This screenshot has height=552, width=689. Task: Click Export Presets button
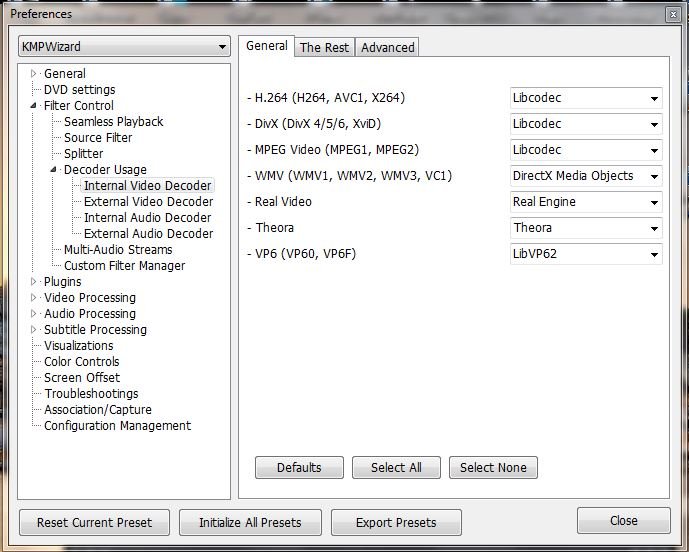click(x=396, y=522)
